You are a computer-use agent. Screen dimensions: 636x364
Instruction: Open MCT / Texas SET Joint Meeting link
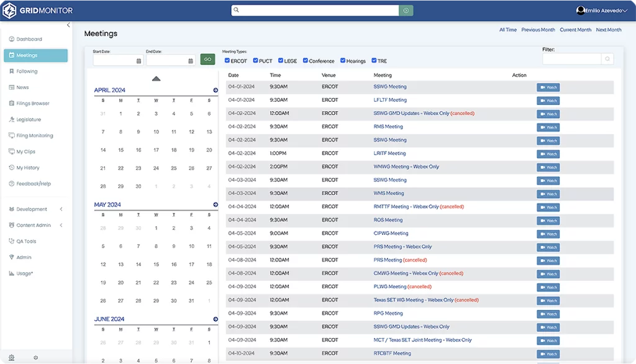coord(422,340)
